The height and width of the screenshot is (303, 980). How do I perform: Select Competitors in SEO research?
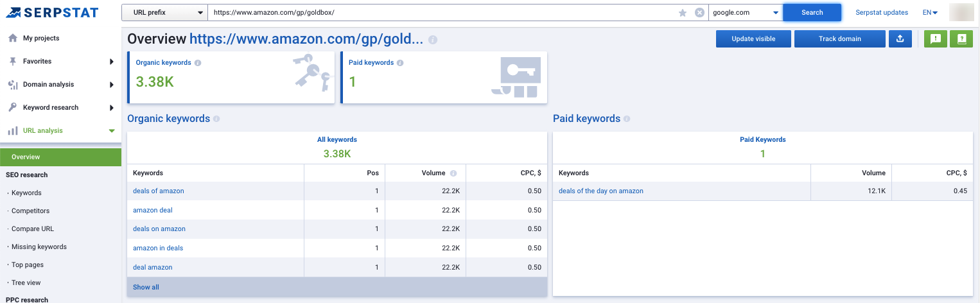[30, 211]
